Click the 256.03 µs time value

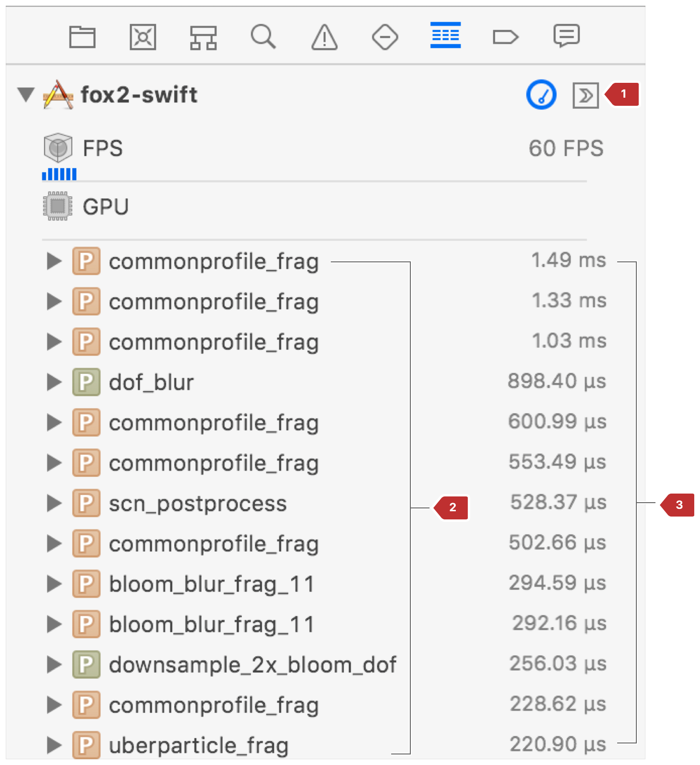coord(558,664)
